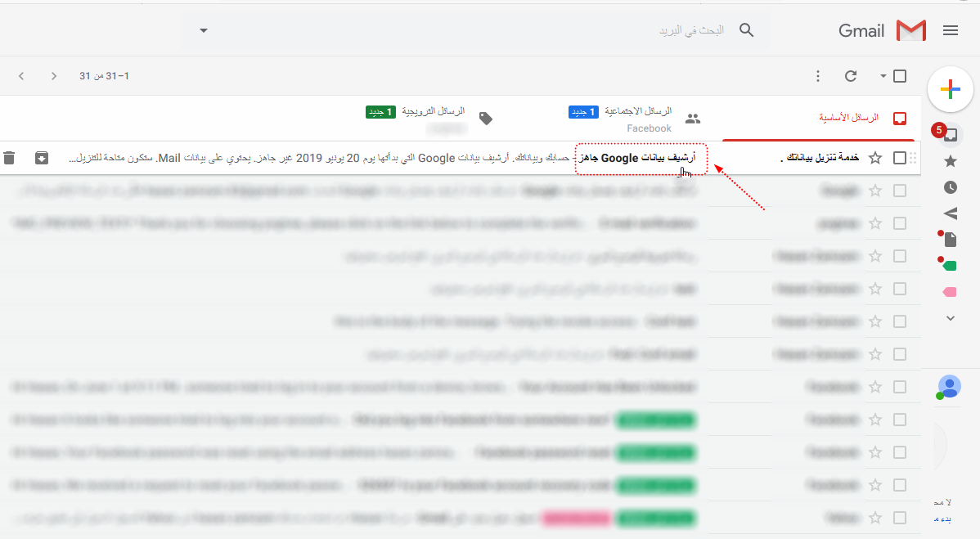Expand the select-all dropdown arrow
This screenshot has width=980, height=539.
883,76
